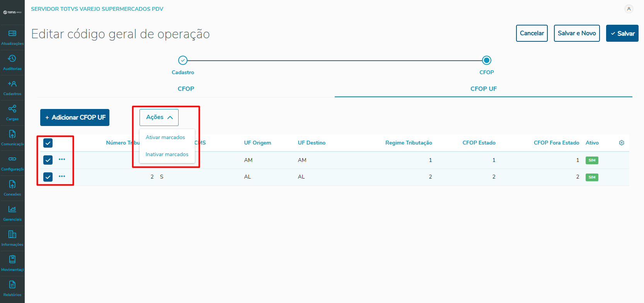The image size is (644, 303).
Task: Sort by UF Origem column header
Action: coord(257,143)
